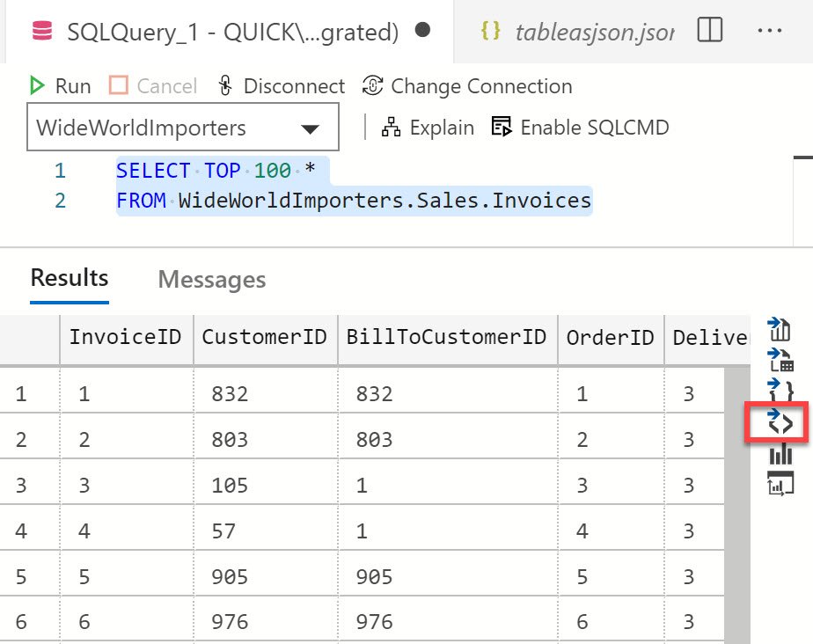Click the Visualizer icon below chart
This screenshot has width=813, height=644.
[x=780, y=483]
